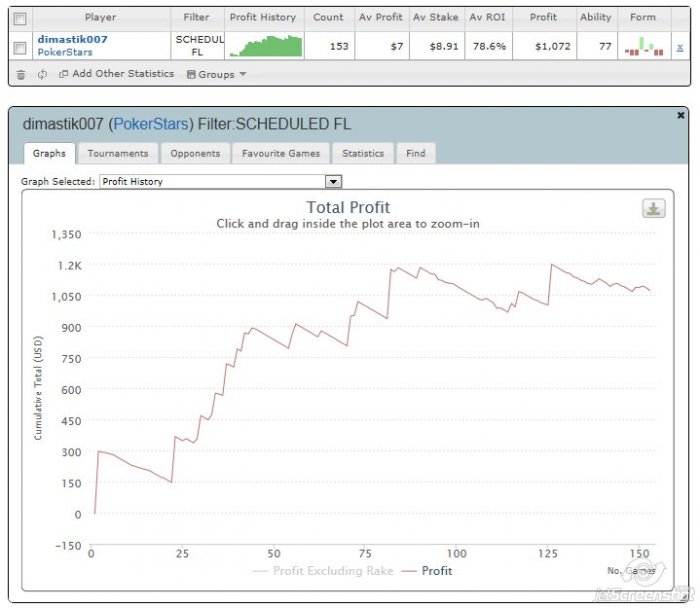Click the trash delete icon
Viewport: 700px width, 608px height.
tap(21, 75)
